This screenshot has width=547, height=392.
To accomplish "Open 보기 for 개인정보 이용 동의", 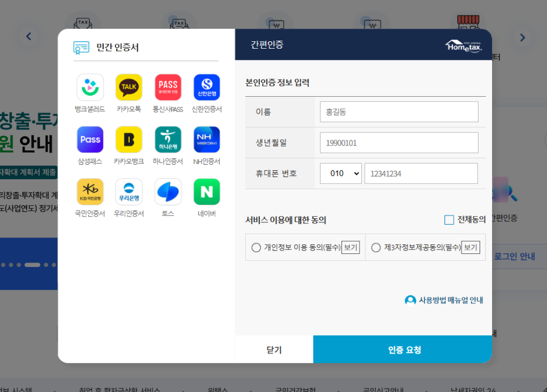I will pyautogui.click(x=351, y=247).
